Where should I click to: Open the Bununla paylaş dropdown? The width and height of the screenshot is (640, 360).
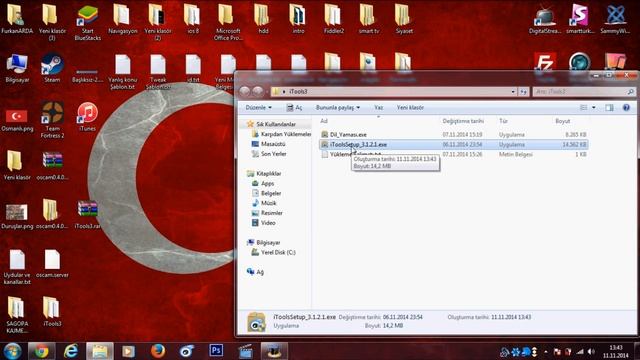[x=338, y=107]
